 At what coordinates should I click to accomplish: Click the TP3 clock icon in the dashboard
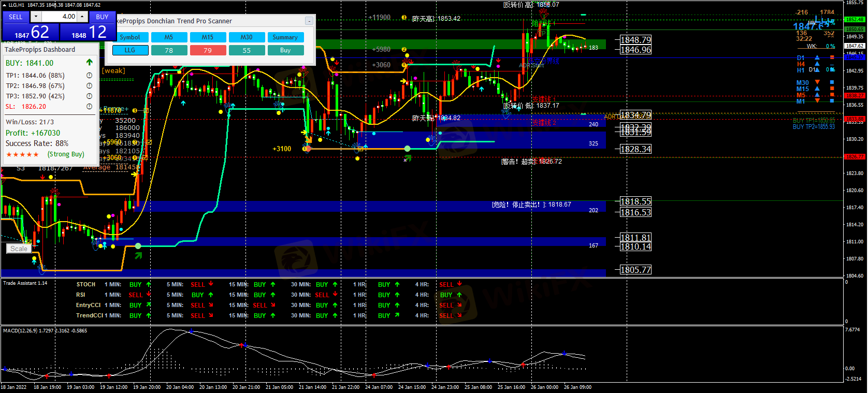pyautogui.click(x=89, y=96)
